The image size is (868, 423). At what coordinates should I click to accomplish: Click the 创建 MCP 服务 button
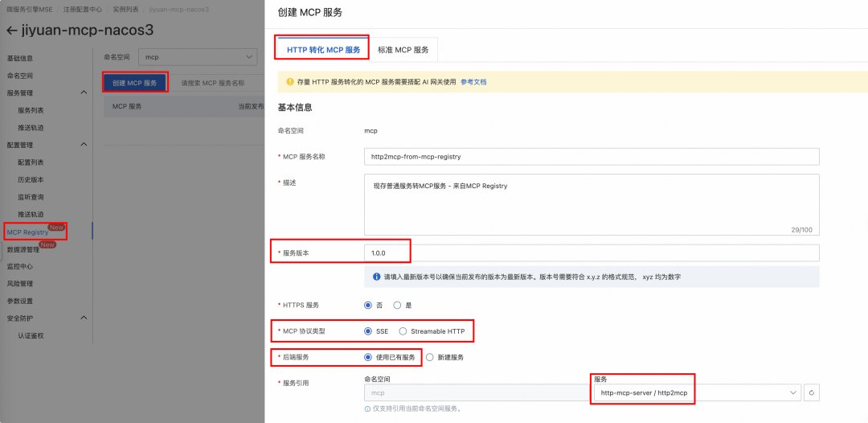(x=134, y=83)
